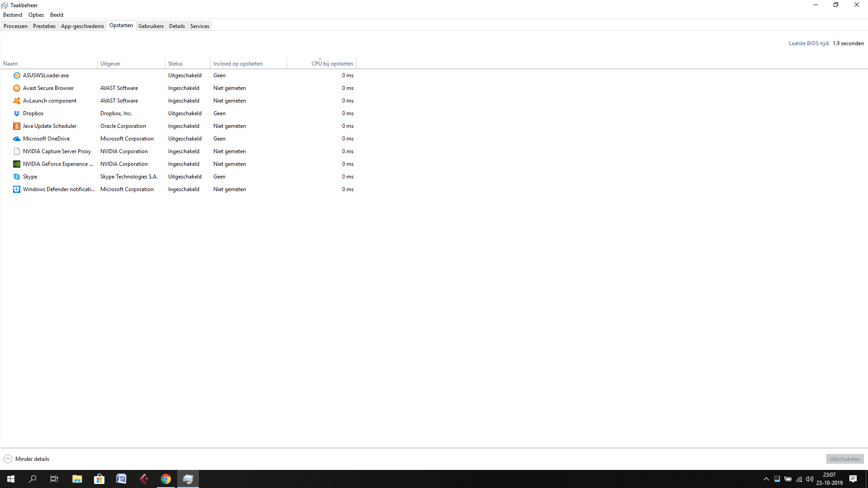
Task: Switch to the Processen tab
Action: tap(15, 26)
